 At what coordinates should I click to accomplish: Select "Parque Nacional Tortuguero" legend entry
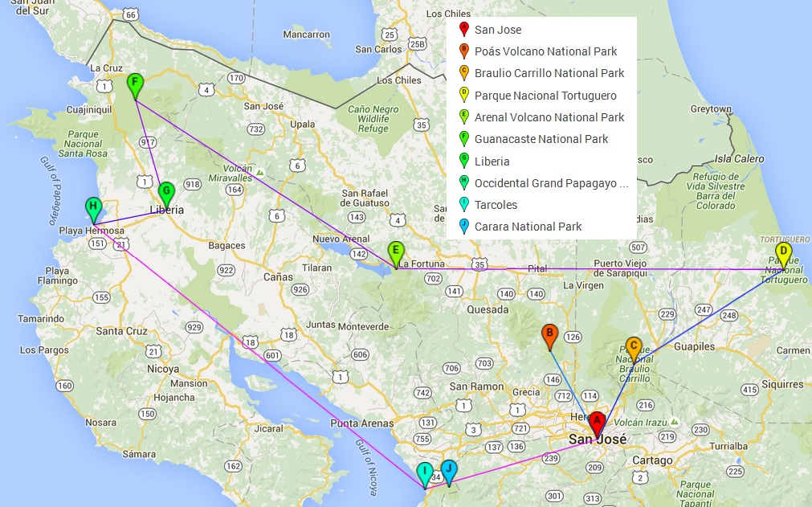(x=546, y=96)
